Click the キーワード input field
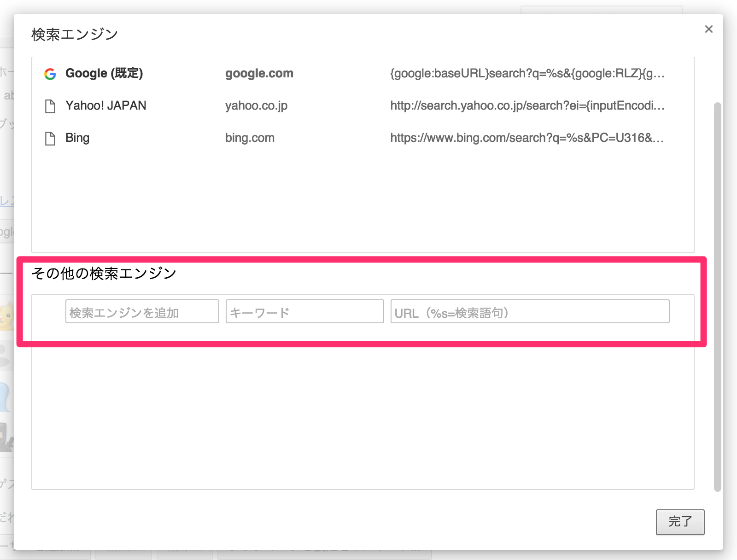 [x=304, y=311]
